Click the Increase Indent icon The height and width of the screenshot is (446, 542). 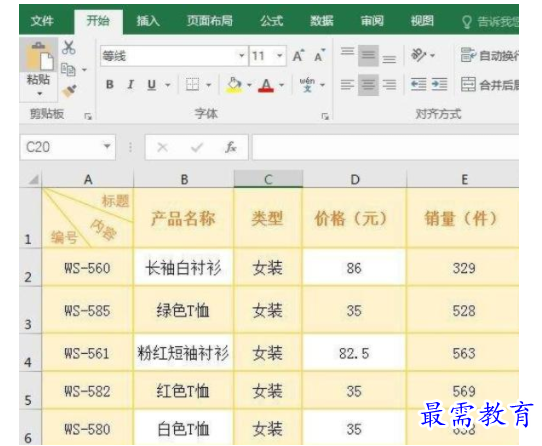439,84
